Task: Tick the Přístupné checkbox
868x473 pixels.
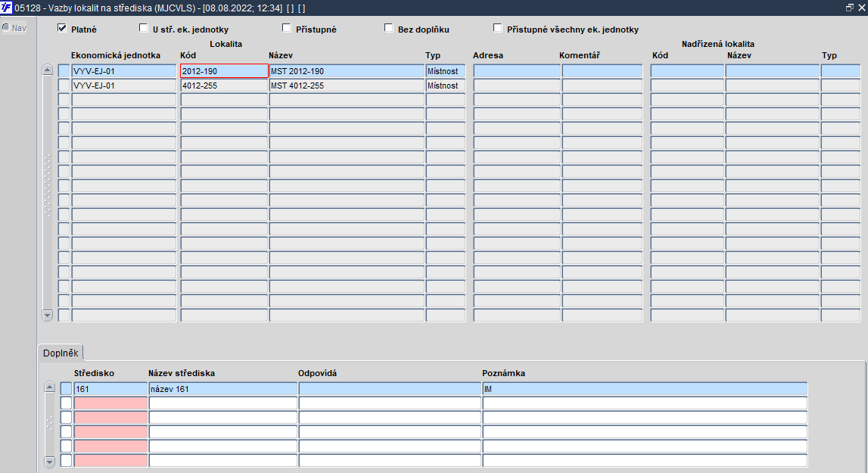Action: [x=286, y=28]
